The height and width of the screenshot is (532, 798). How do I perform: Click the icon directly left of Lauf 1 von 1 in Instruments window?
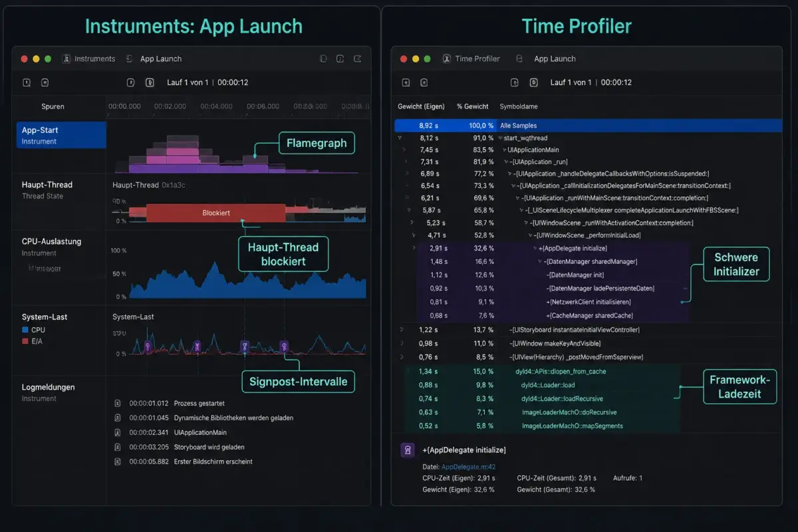tap(150, 82)
